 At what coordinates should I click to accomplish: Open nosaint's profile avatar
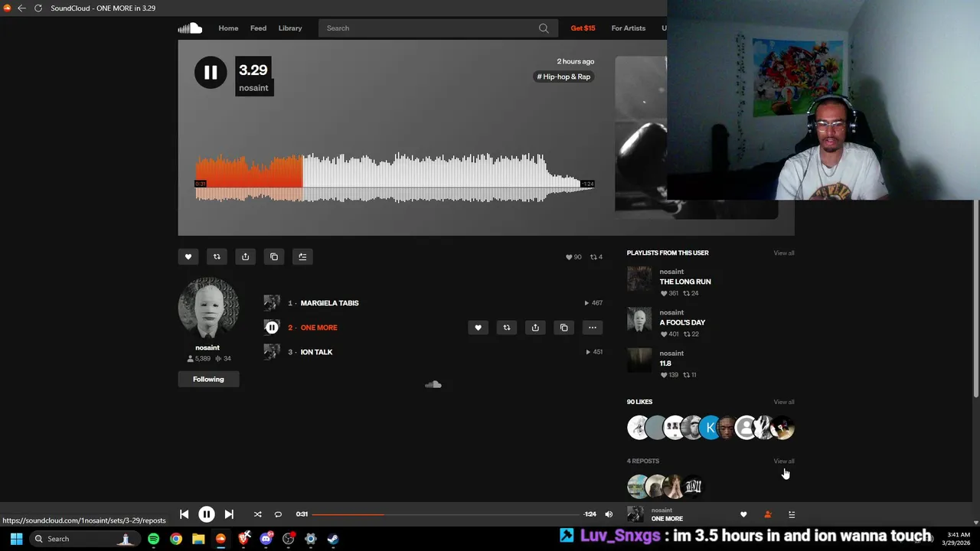click(x=208, y=308)
